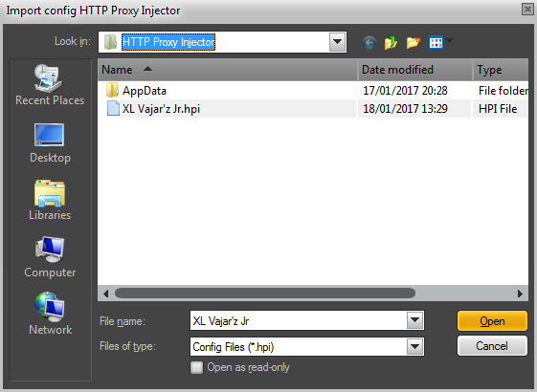Open the View menu icon
The image size is (537, 392).
click(436, 43)
